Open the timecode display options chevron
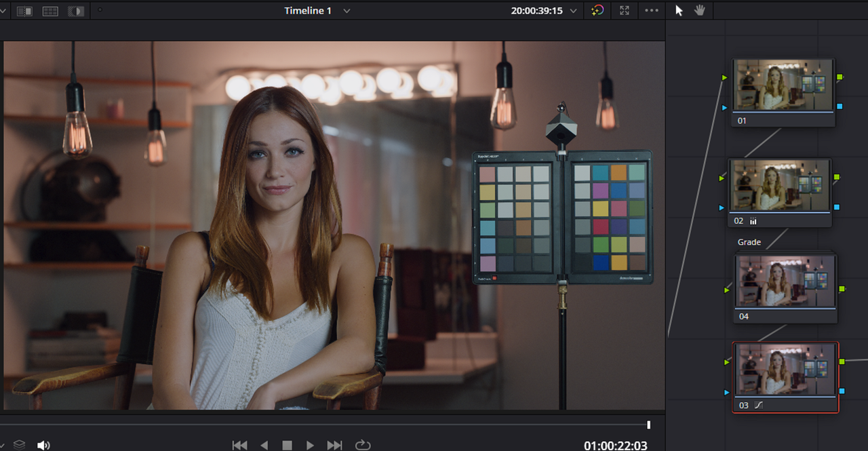Viewport: 868px width, 451px height. (x=574, y=11)
